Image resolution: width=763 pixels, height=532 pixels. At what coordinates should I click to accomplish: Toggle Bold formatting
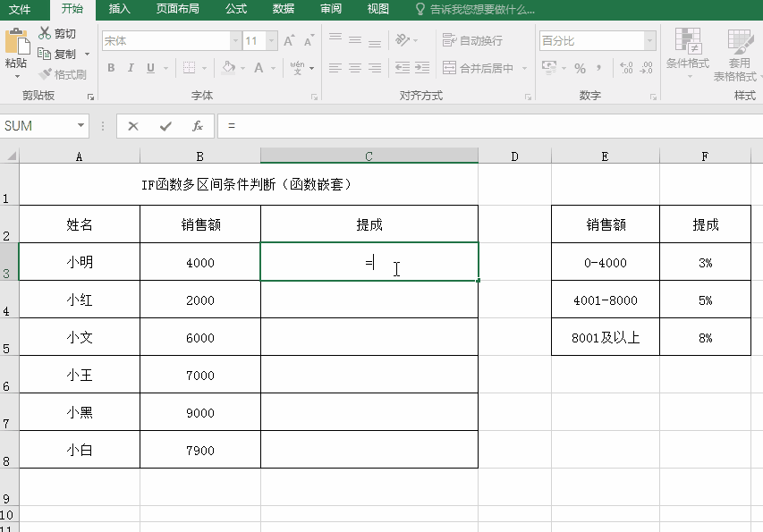[111, 68]
